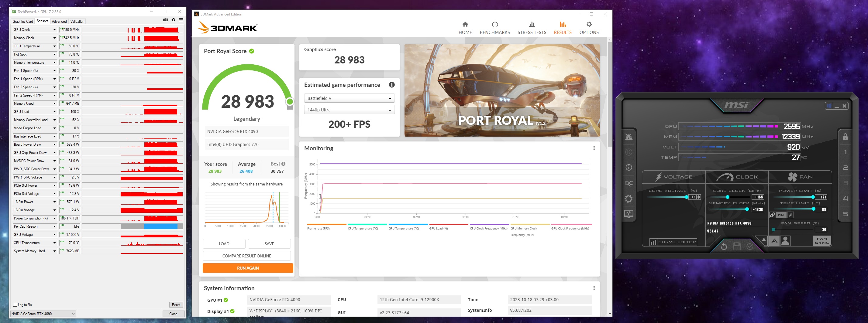Viewport: 868px width, 323px height.
Task: Adjust the Power Limit slider handle
Action: pyautogui.click(x=813, y=197)
